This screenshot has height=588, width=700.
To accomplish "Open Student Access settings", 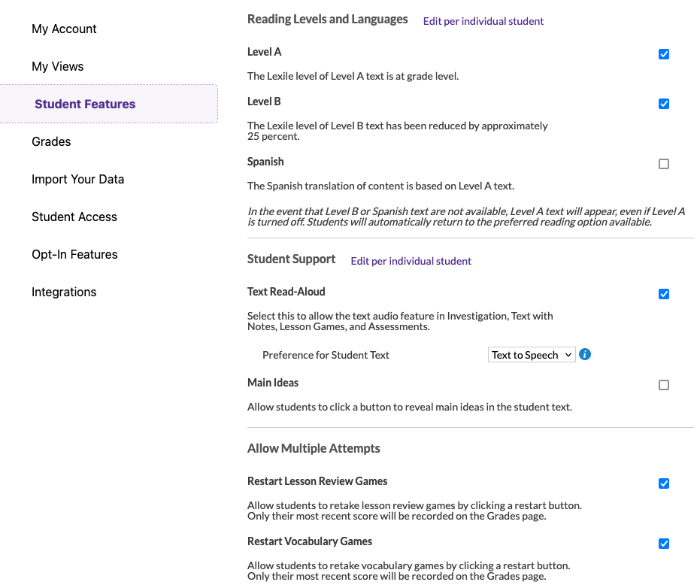I will [74, 217].
